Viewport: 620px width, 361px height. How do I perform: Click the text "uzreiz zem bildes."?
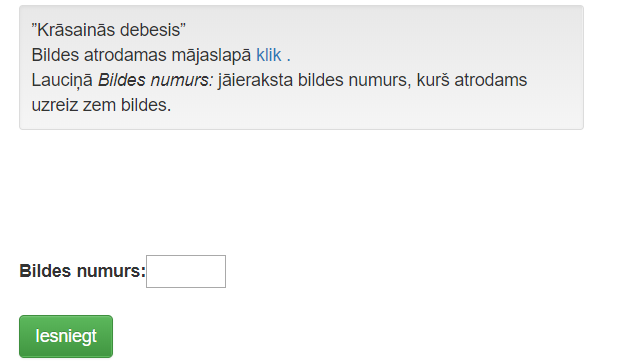coord(101,105)
